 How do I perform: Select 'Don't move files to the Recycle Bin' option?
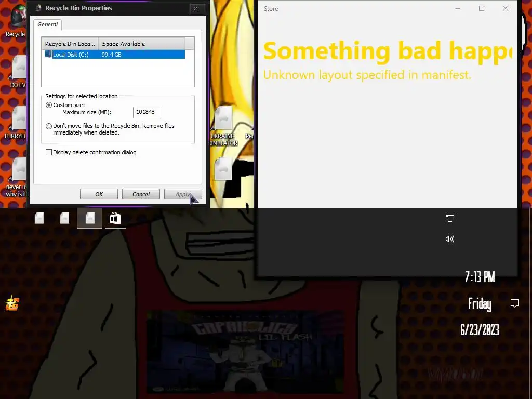click(x=48, y=126)
